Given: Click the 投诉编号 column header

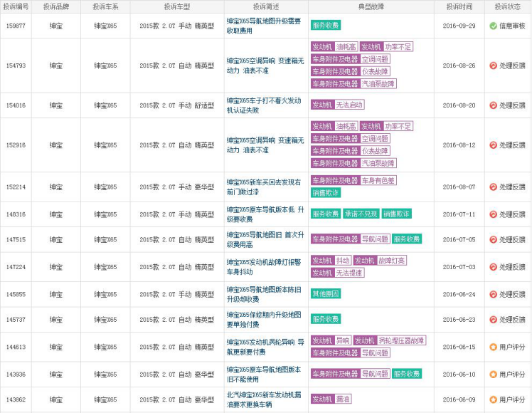Looking at the screenshot, I should [16, 6].
